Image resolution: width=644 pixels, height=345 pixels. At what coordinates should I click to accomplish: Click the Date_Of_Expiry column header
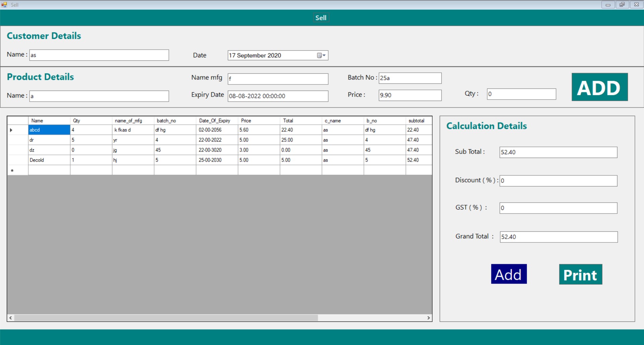coord(217,121)
